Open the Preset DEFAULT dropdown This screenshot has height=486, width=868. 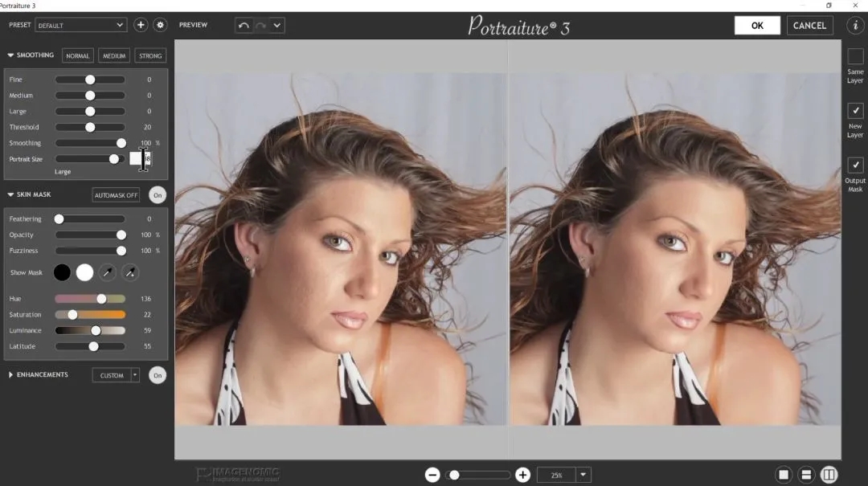[x=81, y=25]
